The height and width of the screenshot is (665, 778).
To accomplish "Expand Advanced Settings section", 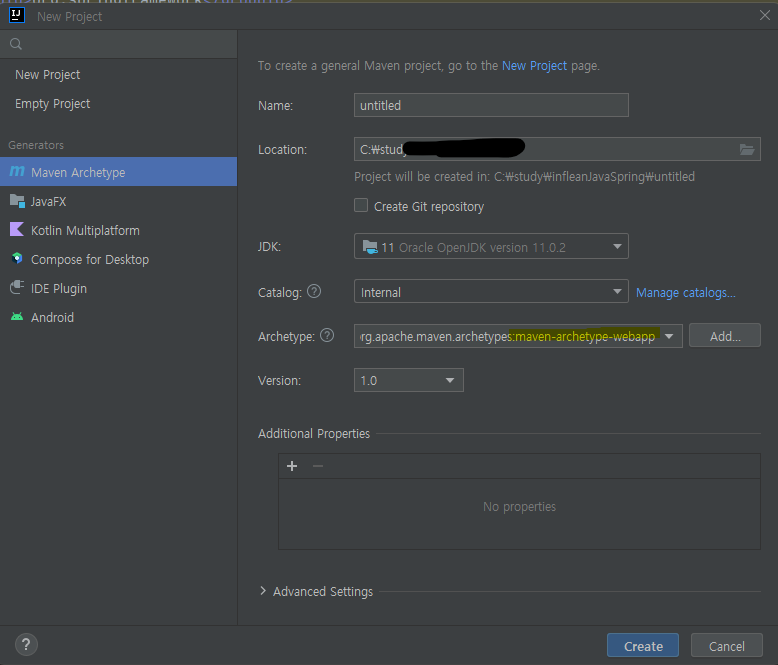I will 263,591.
